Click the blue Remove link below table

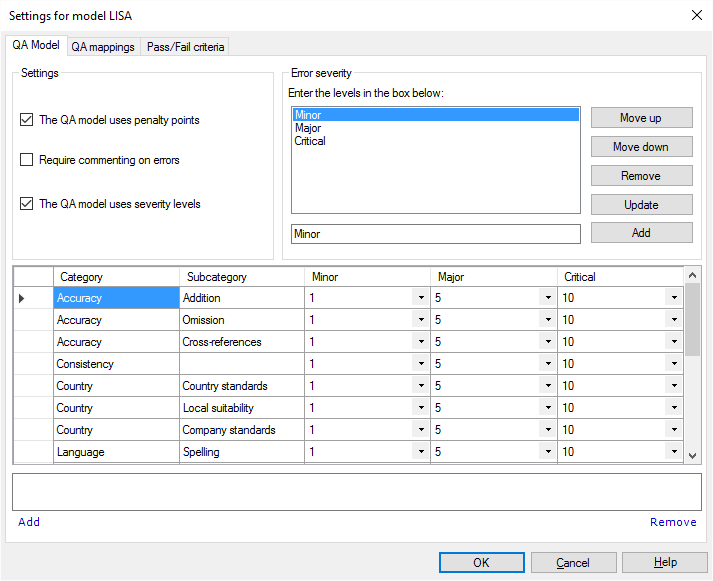pyautogui.click(x=673, y=522)
